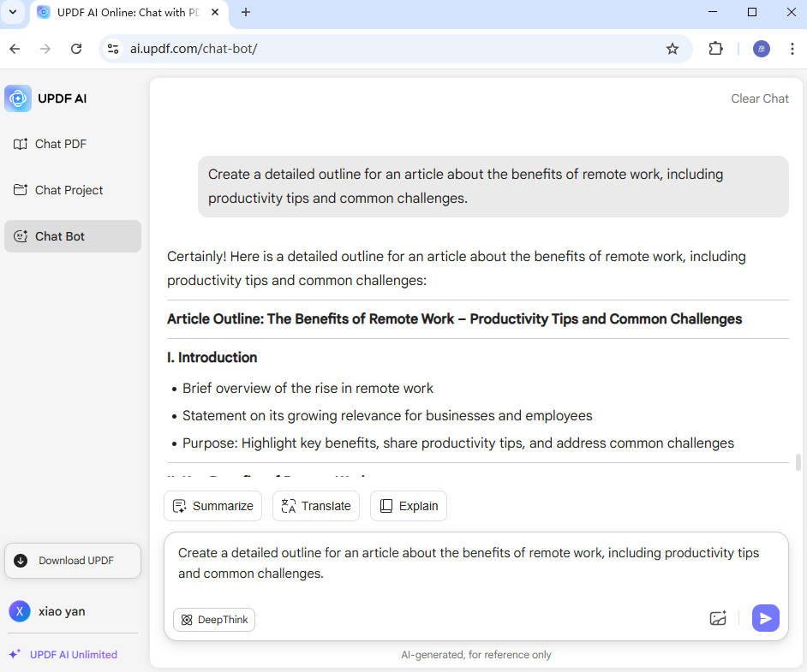Image resolution: width=807 pixels, height=672 pixels.
Task: Reload the current page
Action: click(x=76, y=49)
